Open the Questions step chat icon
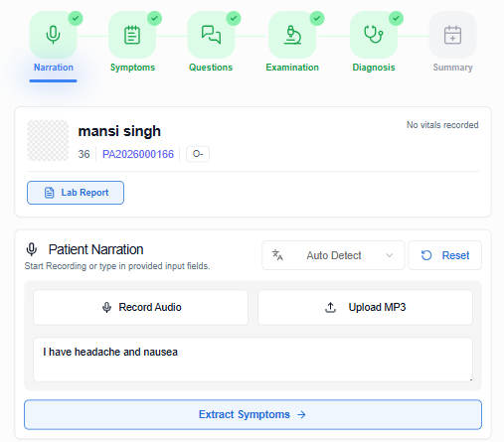Image resolution: width=504 pixels, height=442 pixels. [x=211, y=35]
